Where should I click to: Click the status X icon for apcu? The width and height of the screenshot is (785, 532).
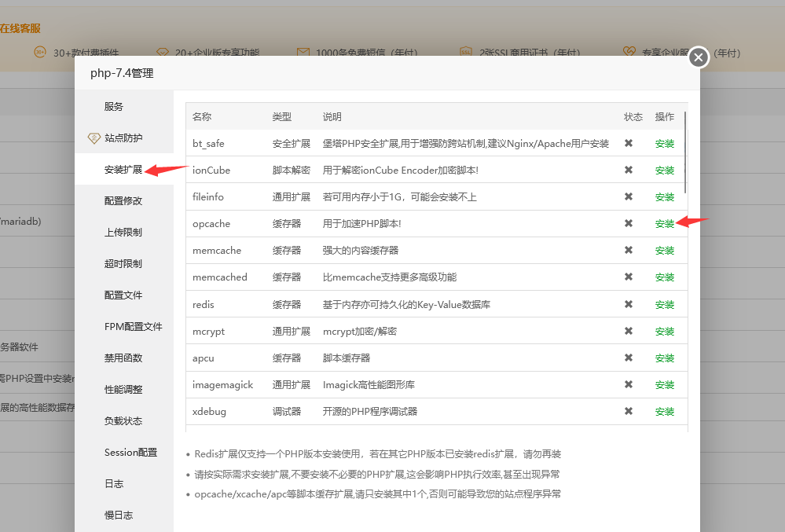click(x=629, y=358)
